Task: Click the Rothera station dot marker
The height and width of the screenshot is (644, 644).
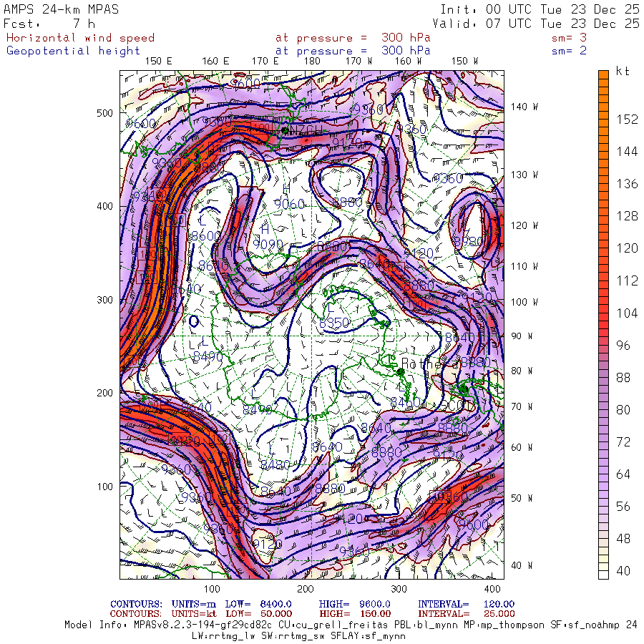Action: point(401,372)
